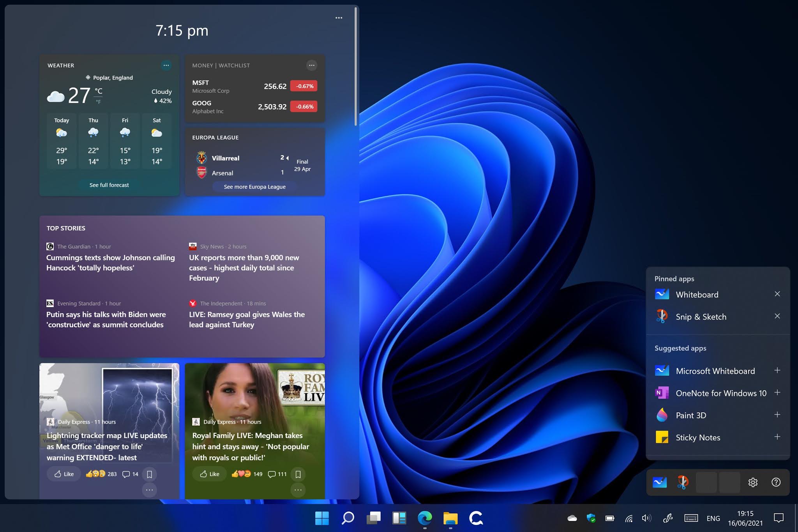Open Weather widget more options
Image resolution: width=798 pixels, height=532 pixels.
coord(166,65)
